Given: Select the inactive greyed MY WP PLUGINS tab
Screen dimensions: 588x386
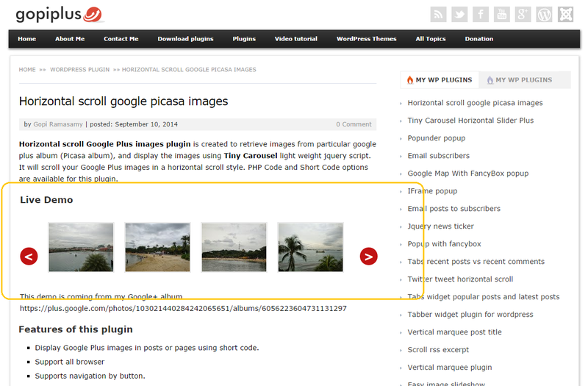Looking at the screenshot, I should (520, 80).
